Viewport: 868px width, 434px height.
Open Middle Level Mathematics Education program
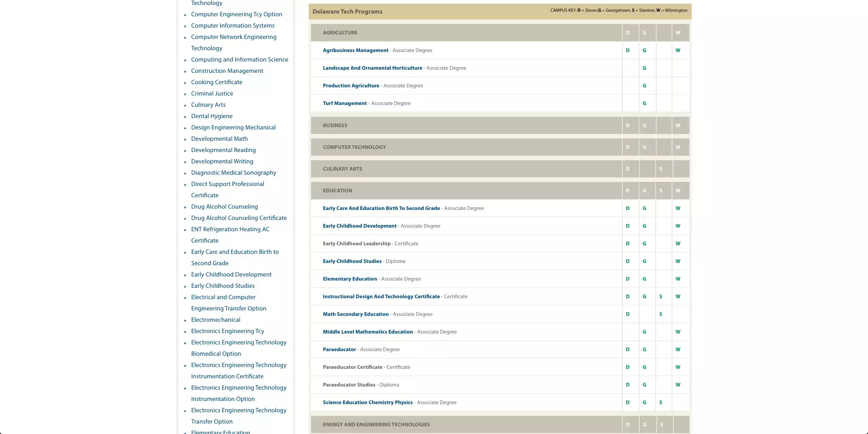click(368, 332)
